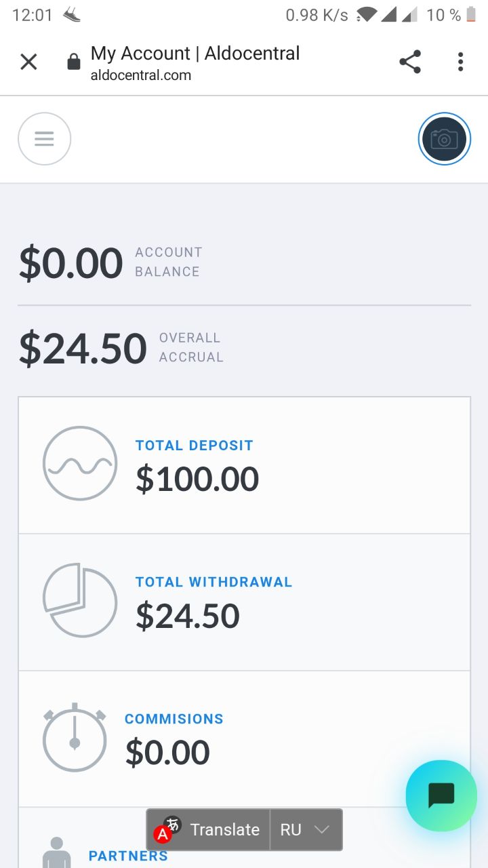Click the Total Deposit wave icon

click(80, 463)
